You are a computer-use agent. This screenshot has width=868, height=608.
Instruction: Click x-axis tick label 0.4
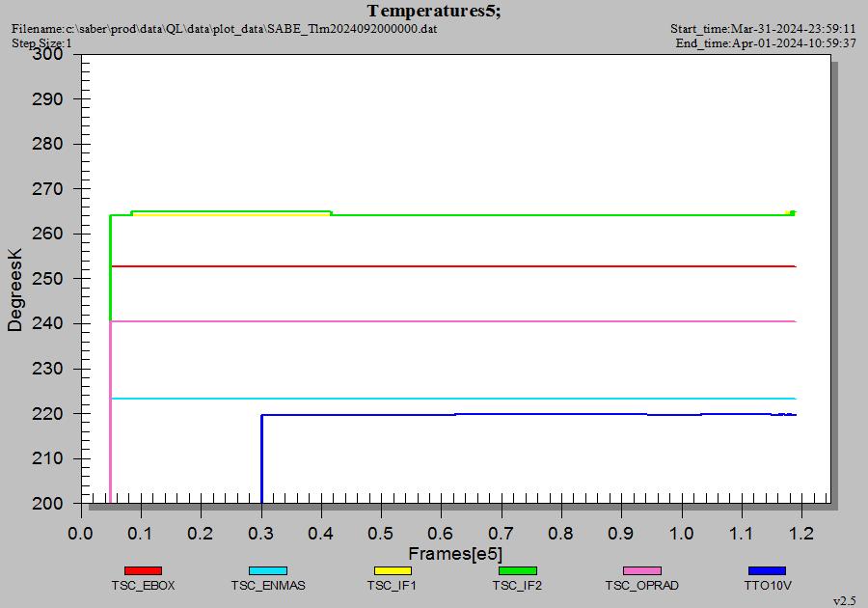[320, 534]
